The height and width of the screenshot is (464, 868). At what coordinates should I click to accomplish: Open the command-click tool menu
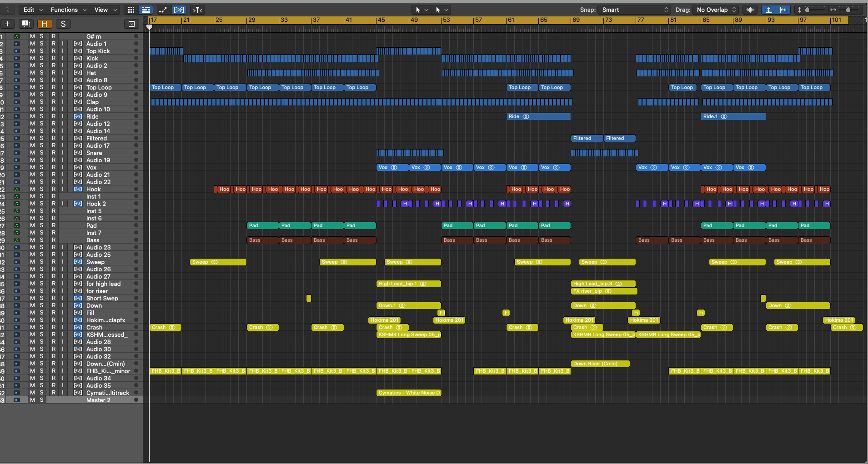coord(442,10)
